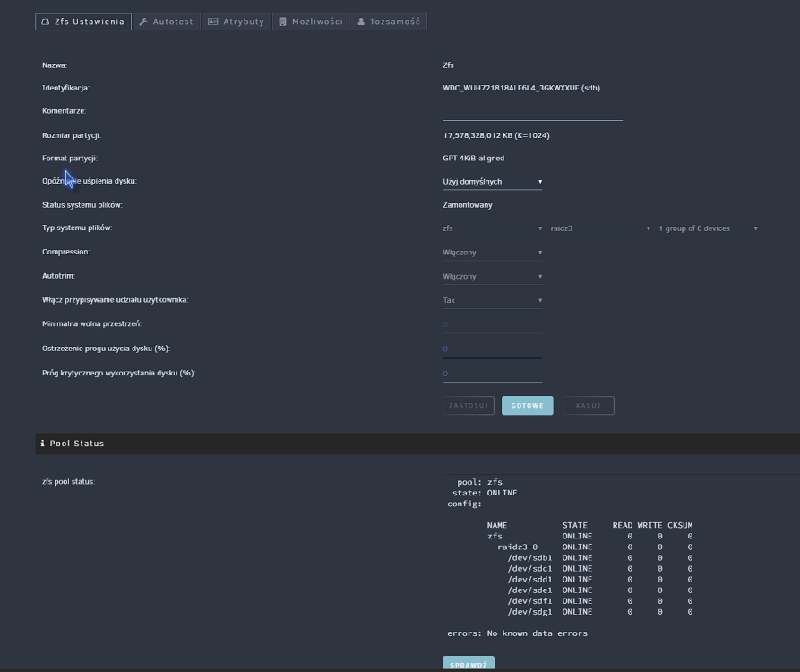Open the 1 group of 6 devices dropdown
800x672 pixels.
[x=708, y=228]
